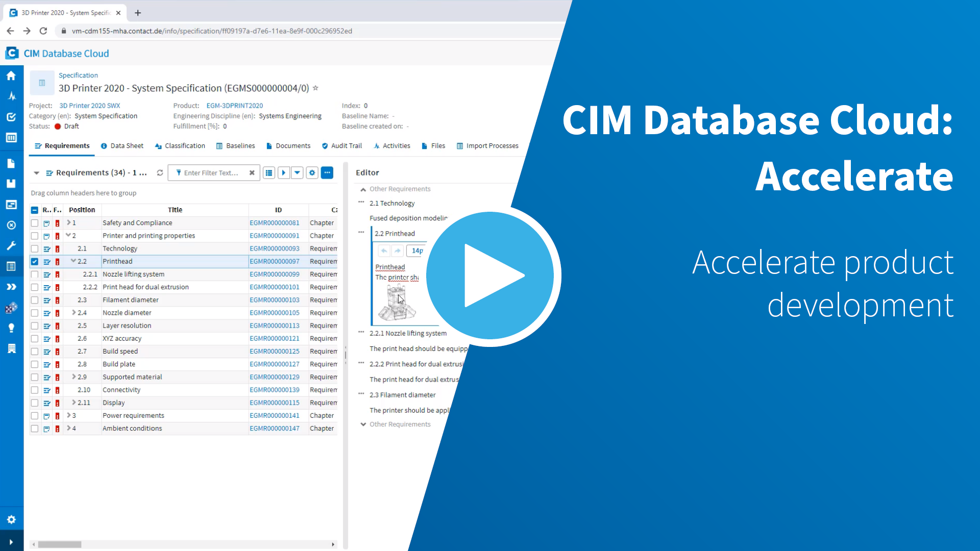Click the settings gear icon bottom-left
The image size is (980, 551).
(x=11, y=519)
